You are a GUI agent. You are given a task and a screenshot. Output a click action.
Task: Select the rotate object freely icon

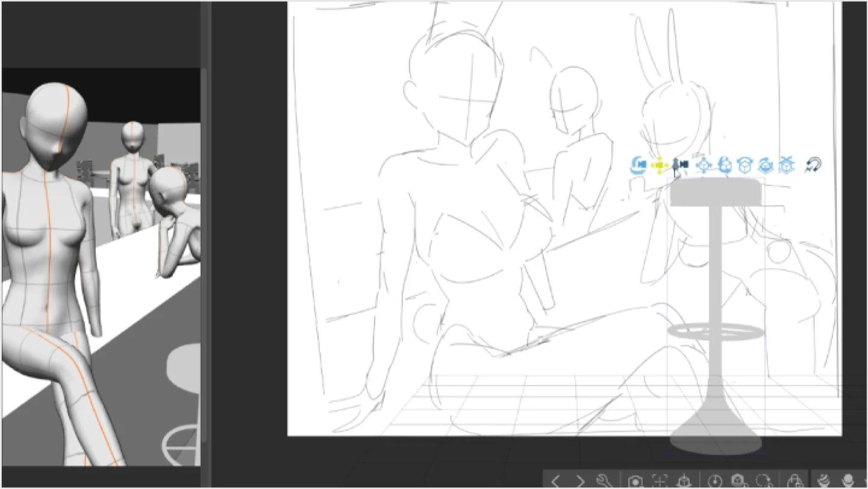tap(725, 165)
